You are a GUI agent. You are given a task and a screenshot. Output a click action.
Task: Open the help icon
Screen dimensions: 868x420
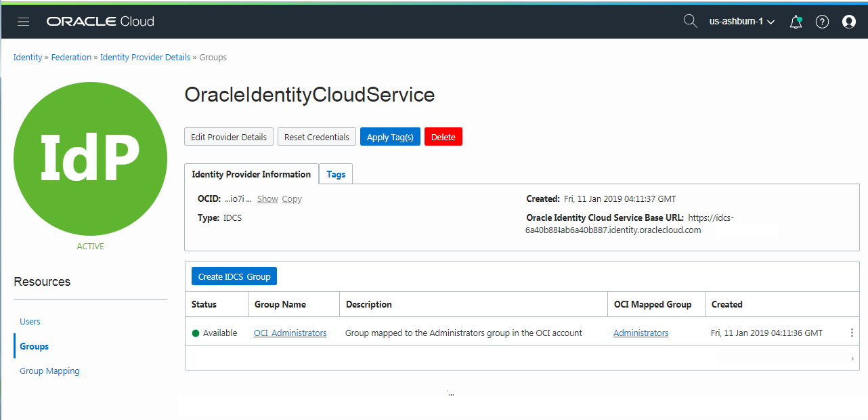coord(822,21)
